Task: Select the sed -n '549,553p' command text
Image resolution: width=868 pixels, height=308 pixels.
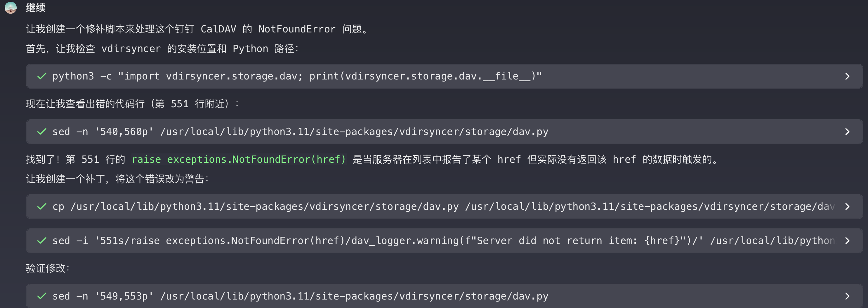Action: [300, 296]
